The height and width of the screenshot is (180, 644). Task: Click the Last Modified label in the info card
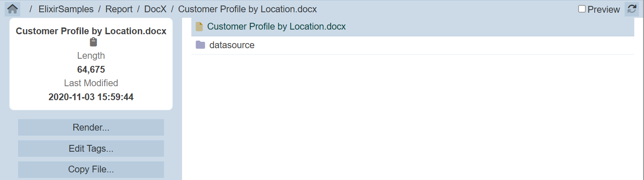click(91, 83)
